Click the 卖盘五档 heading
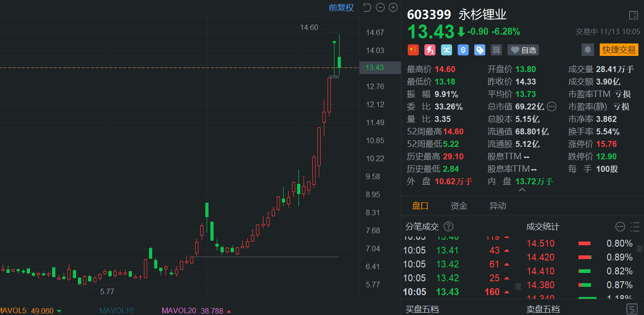 coord(543,309)
